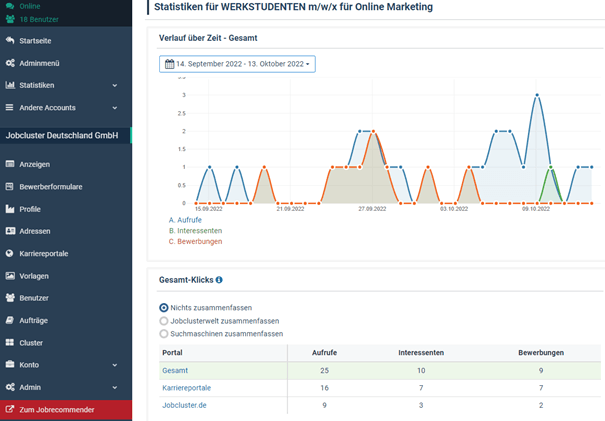The width and height of the screenshot is (605, 421).
Task: Click the Cluster sidebar icon
Action: [x=10, y=343]
